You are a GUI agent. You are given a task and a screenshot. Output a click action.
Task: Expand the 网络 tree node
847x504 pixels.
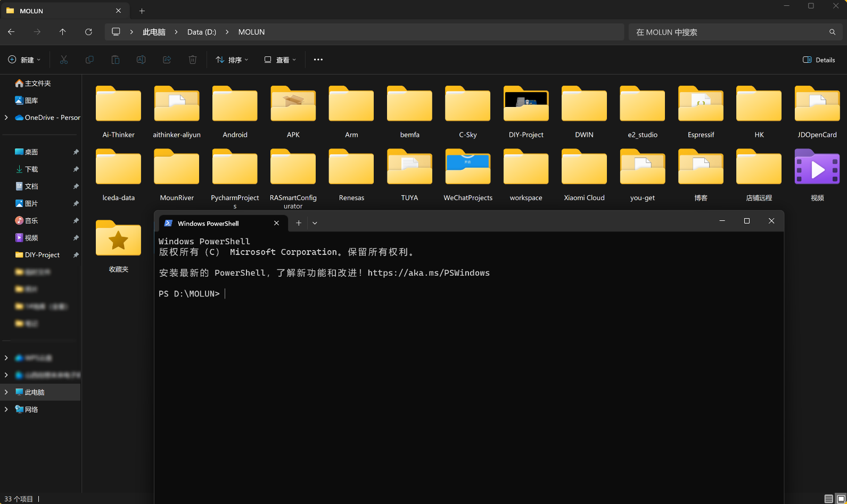(6, 409)
